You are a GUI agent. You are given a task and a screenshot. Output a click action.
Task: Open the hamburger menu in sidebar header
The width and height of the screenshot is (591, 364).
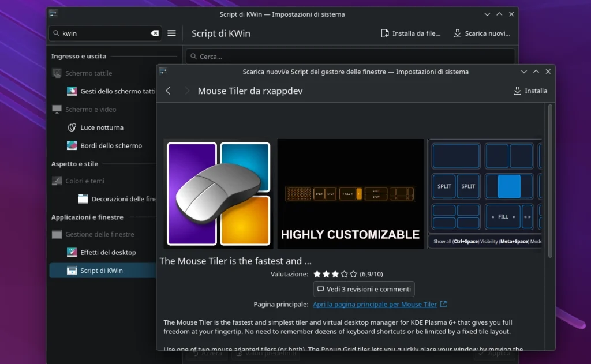click(171, 33)
